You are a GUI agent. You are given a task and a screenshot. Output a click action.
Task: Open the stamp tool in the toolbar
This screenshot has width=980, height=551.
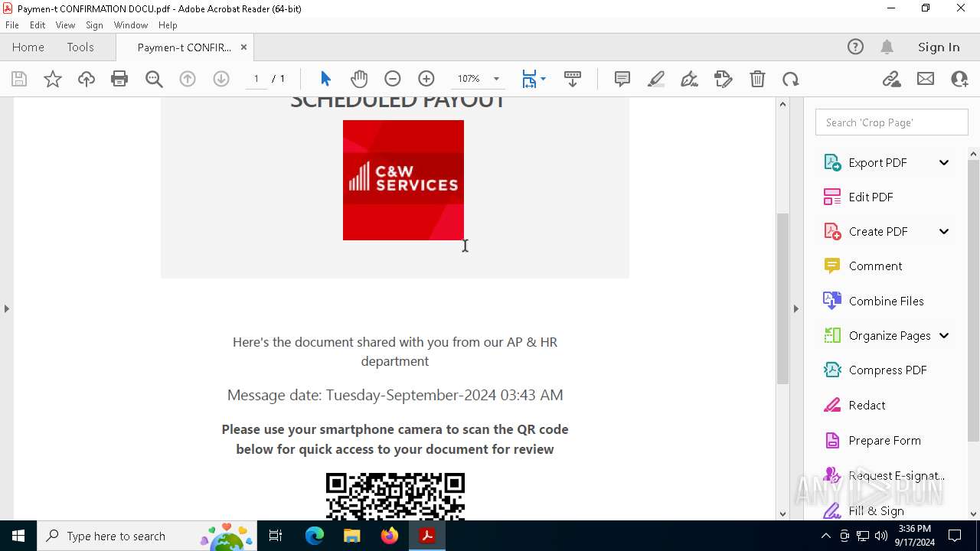[x=724, y=79]
